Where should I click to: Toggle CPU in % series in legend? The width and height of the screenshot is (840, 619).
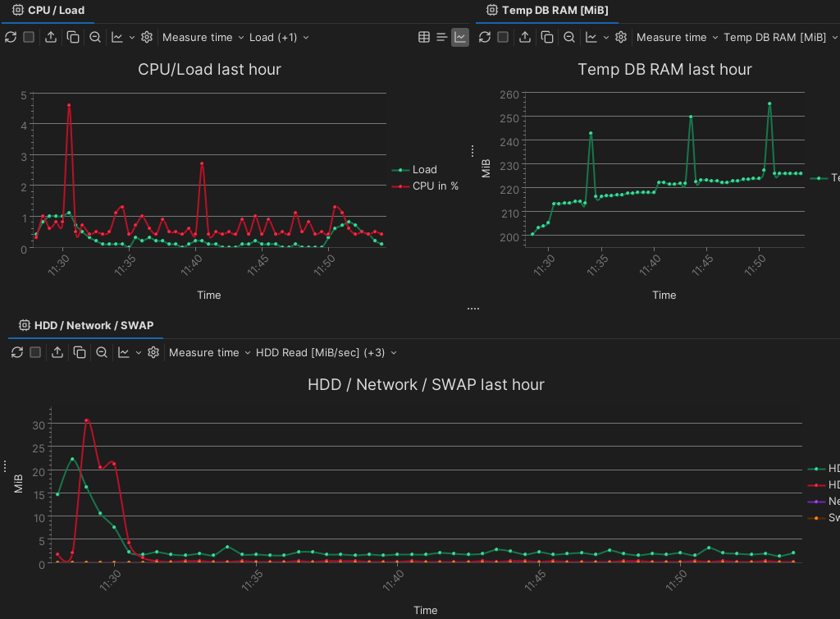[435, 186]
